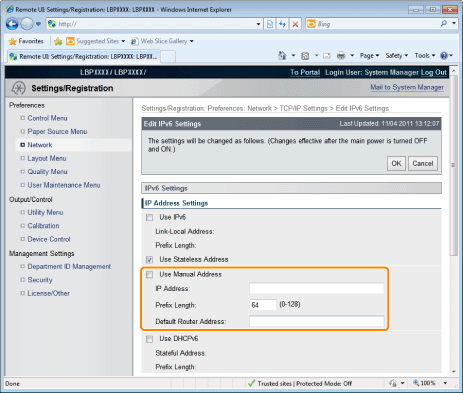Click the Home icon in command bar
This screenshot has height=393, width=463.
pyautogui.click(x=282, y=56)
